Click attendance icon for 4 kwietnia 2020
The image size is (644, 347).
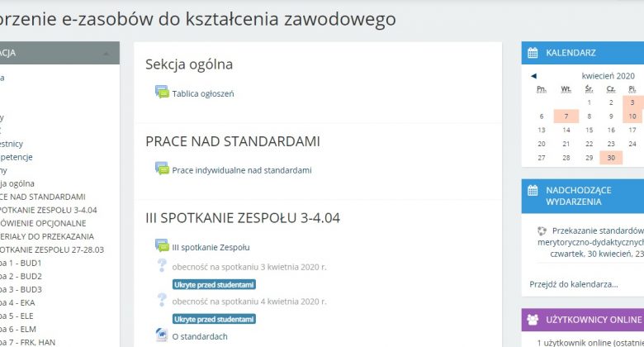coord(162,301)
